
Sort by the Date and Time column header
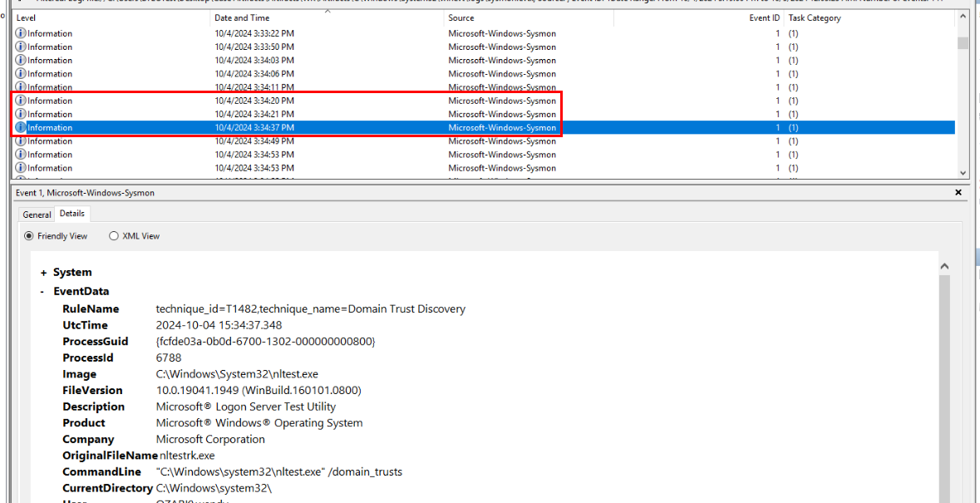[x=242, y=17]
